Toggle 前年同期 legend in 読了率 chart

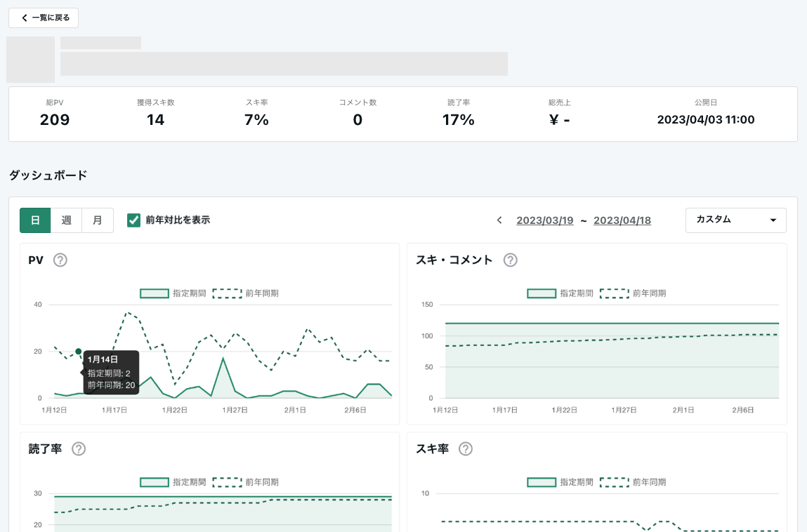pos(246,482)
